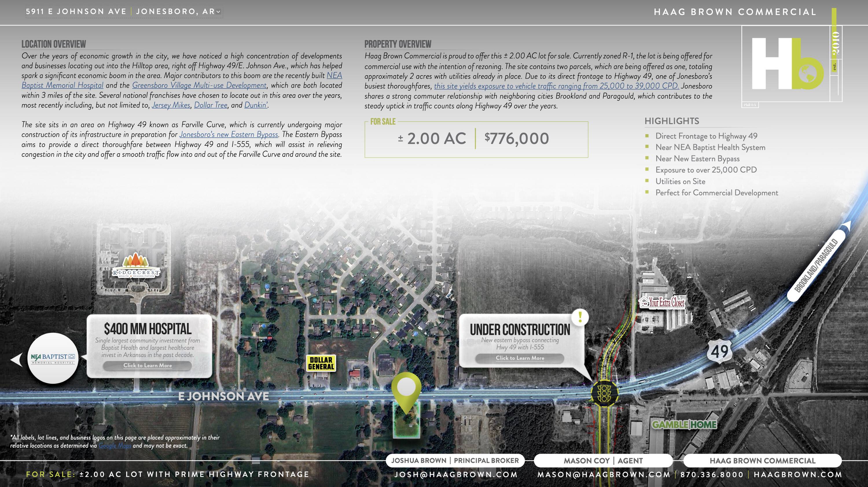The image size is (868, 487).
Task: Click the Your Extra Closet logo
Action: [x=662, y=302]
